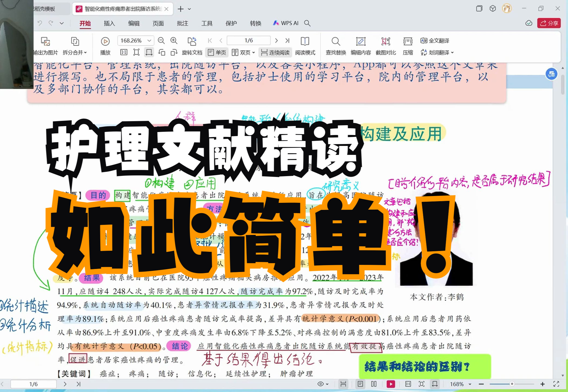Image resolution: width=568 pixels, height=392 pixels.
Task: Toggle single page view in status bar
Action: tap(360, 384)
